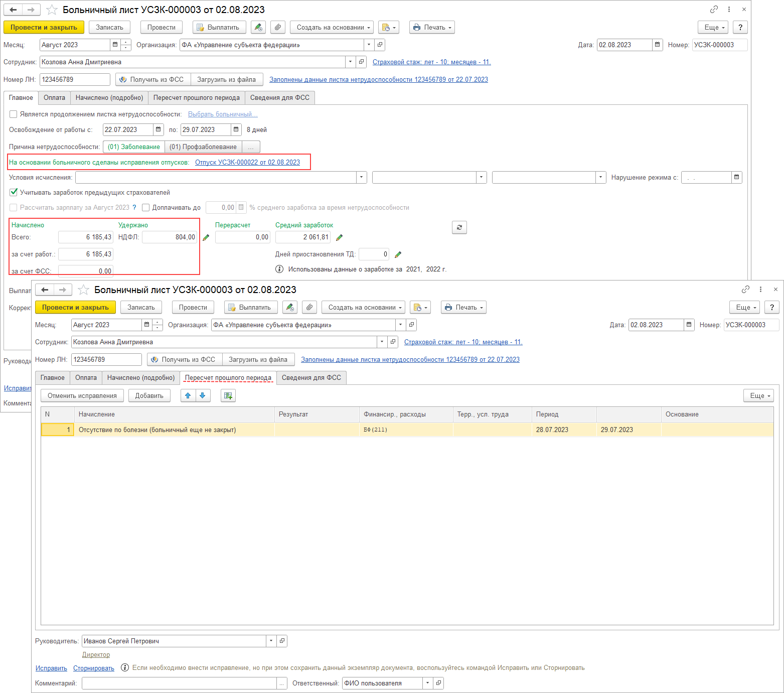
Task: Click Выплатить button in lower window
Action: (251, 307)
